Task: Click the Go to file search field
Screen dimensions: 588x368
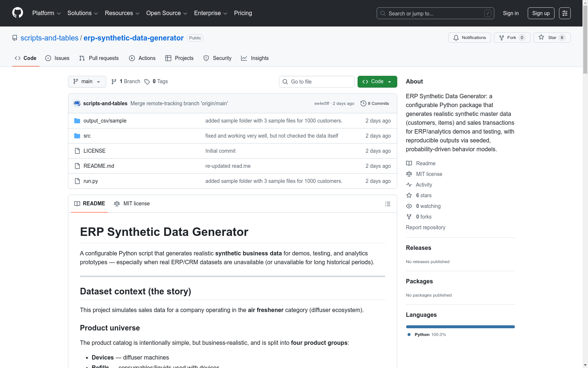Action: [x=317, y=82]
